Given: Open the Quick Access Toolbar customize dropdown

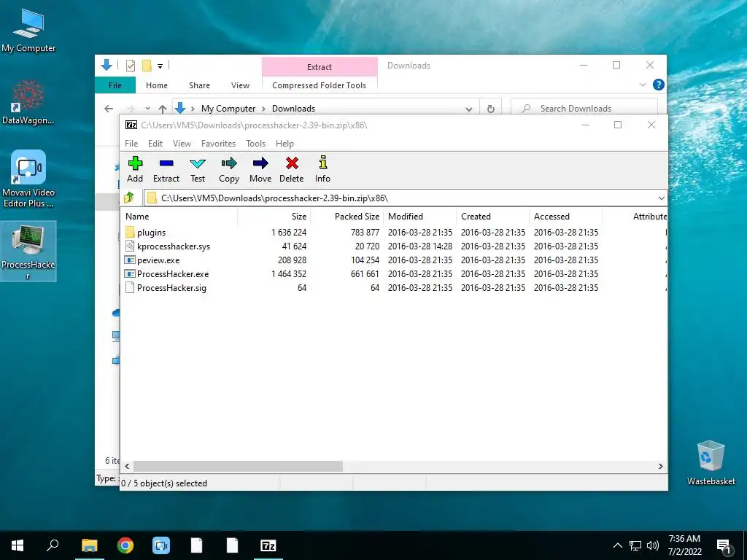Looking at the screenshot, I should tap(160, 66).
